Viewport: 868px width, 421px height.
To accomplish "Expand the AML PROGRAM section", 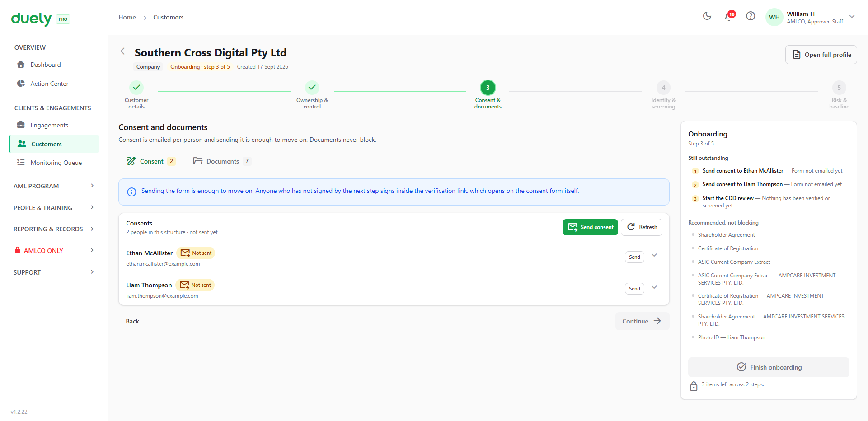I will click(x=54, y=186).
